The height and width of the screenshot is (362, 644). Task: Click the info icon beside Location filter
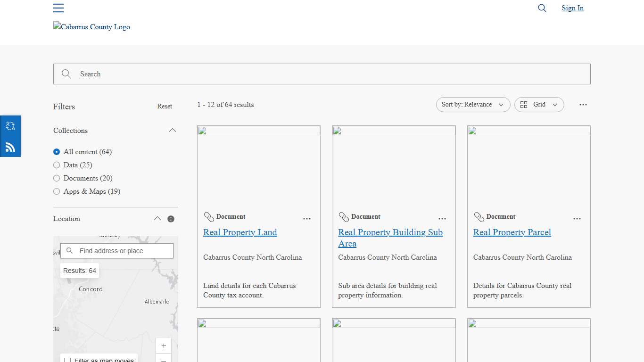click(171, 219)
